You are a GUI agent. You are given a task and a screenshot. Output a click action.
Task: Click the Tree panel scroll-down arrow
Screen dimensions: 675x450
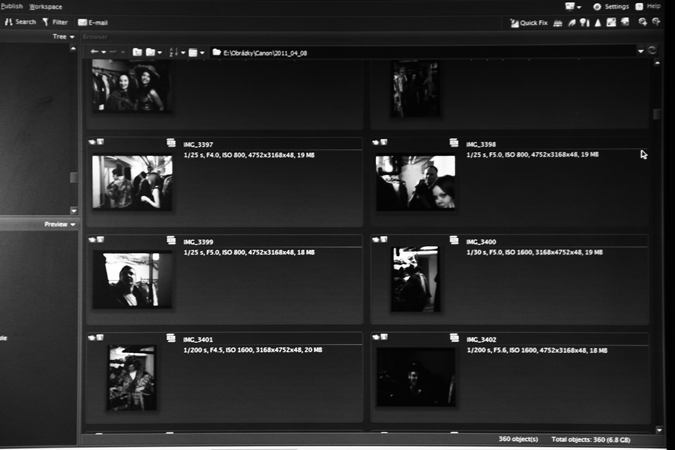pyautogui.click(x=74, y=211)
